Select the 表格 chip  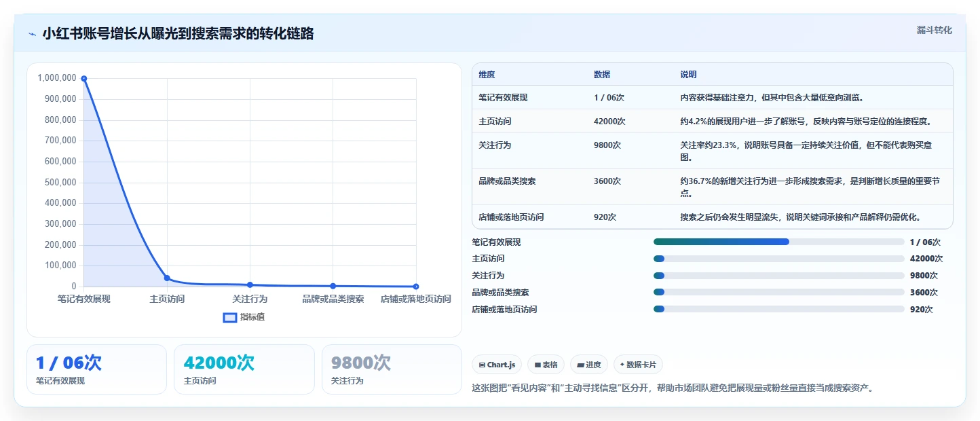546,365
